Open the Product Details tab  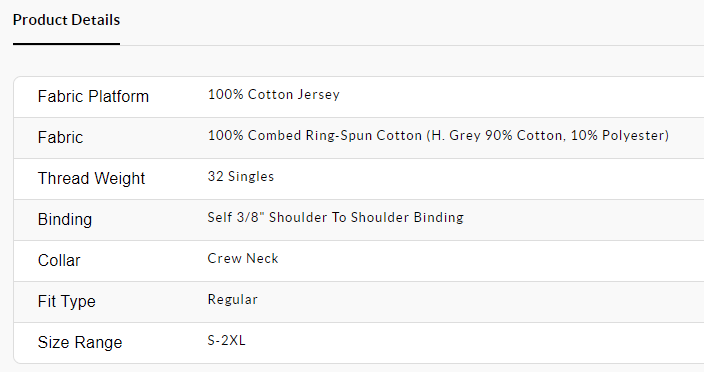[66, 20]
